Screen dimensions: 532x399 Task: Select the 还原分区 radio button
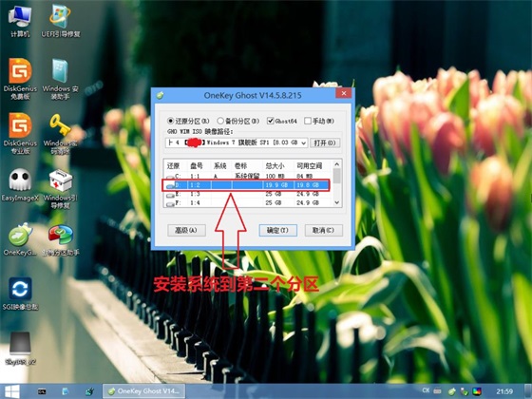188,121
